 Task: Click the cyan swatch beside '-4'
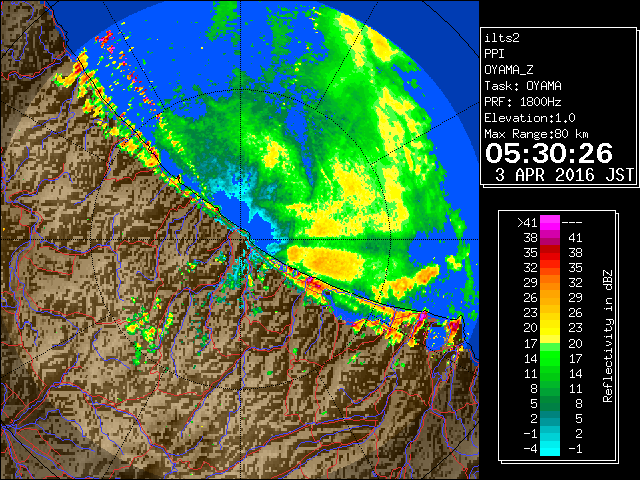click(550, 449)
